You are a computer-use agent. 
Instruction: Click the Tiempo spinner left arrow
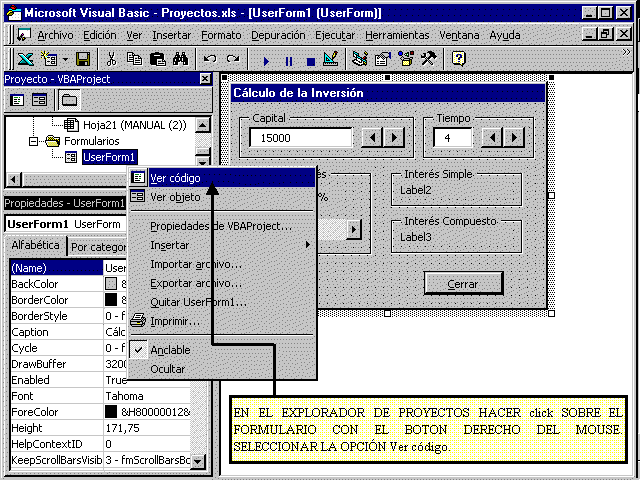click(493, 138)
